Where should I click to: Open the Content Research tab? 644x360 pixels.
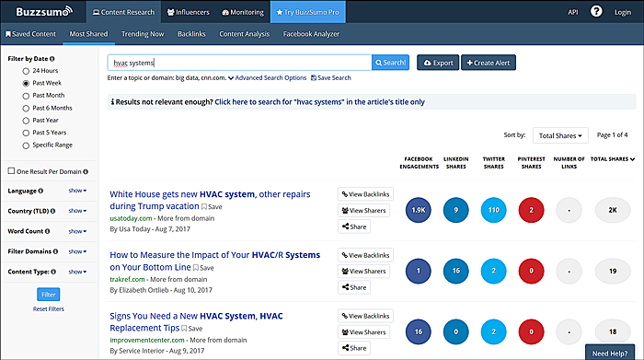(x=123, y=12)
